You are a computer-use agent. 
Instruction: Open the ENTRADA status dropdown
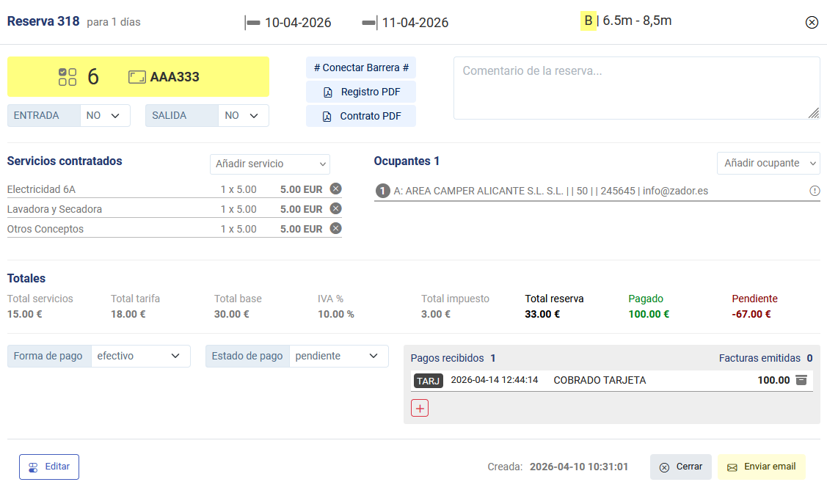tap(105, 115)
